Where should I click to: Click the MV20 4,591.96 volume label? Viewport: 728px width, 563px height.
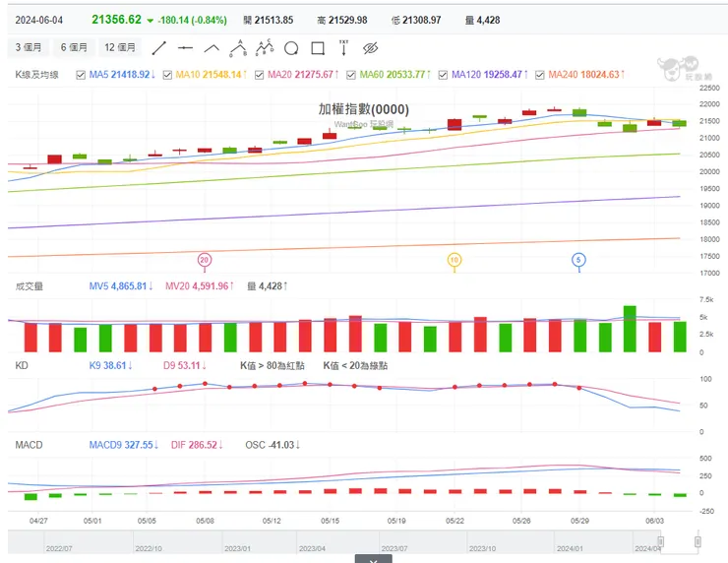click(200, 286)
